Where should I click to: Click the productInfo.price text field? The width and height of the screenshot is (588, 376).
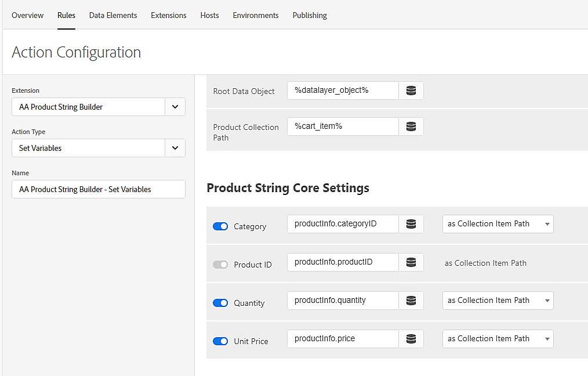click(x=343, y=339)
